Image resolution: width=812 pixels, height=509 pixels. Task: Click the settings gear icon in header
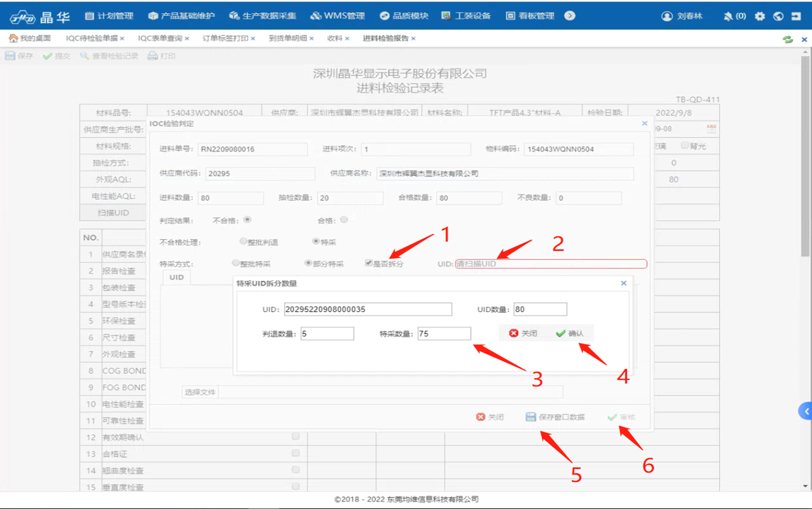[x=760, y=16]
